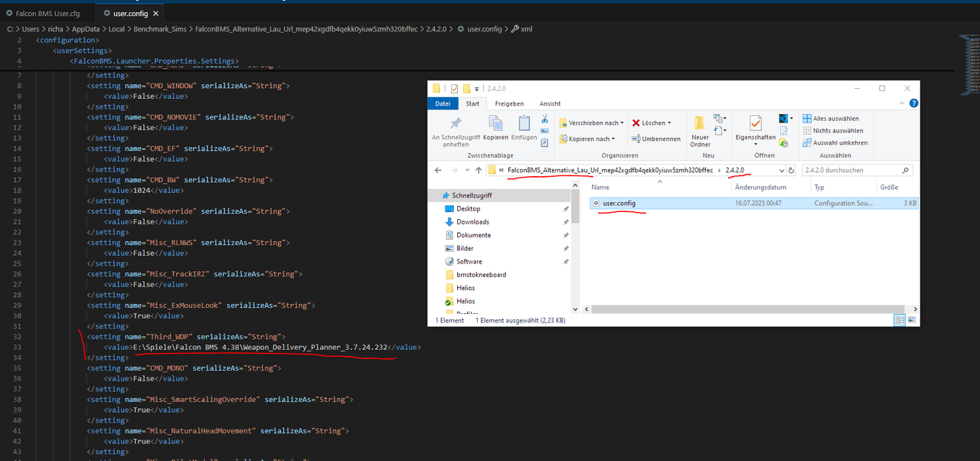Expand the Kopieren nach dropdown
Image resolution: width=980 pixels, height=461 pixels.
pyautogui.click(x=612, y=139)
